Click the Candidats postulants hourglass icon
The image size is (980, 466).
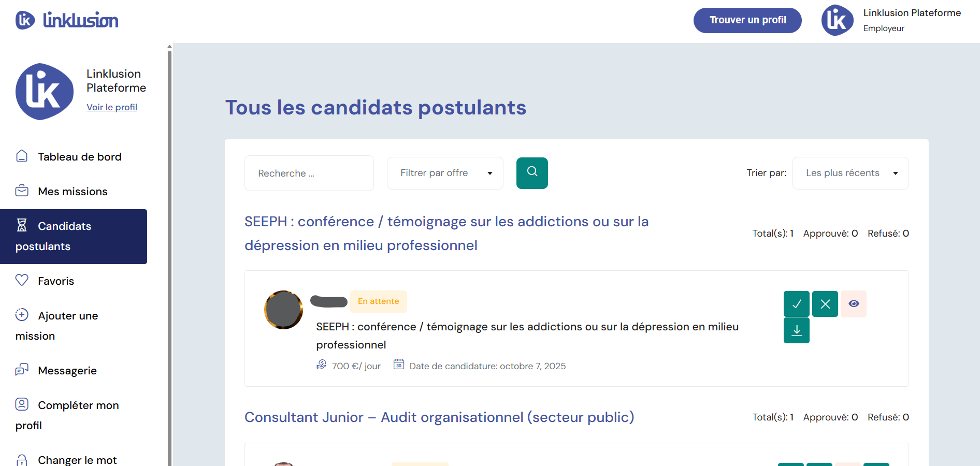tap(22, 225)
